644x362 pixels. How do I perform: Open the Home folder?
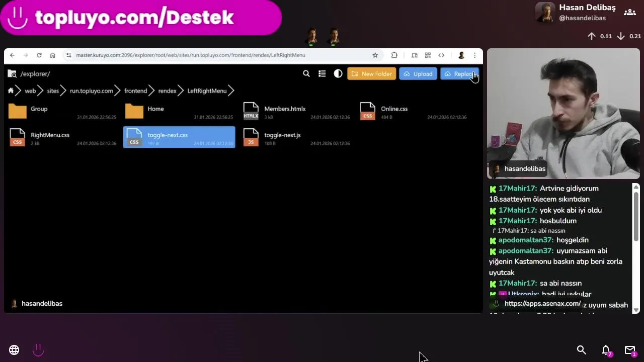tap(179, 112)
